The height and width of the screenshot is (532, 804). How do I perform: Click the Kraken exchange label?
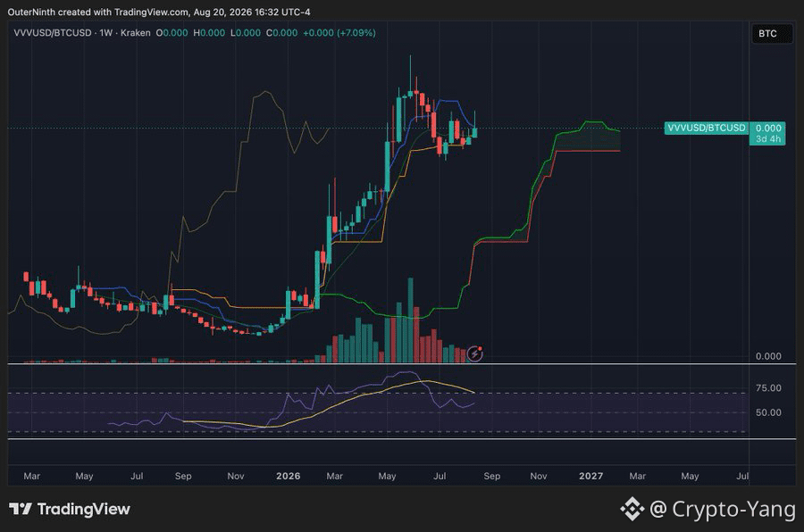136,33
